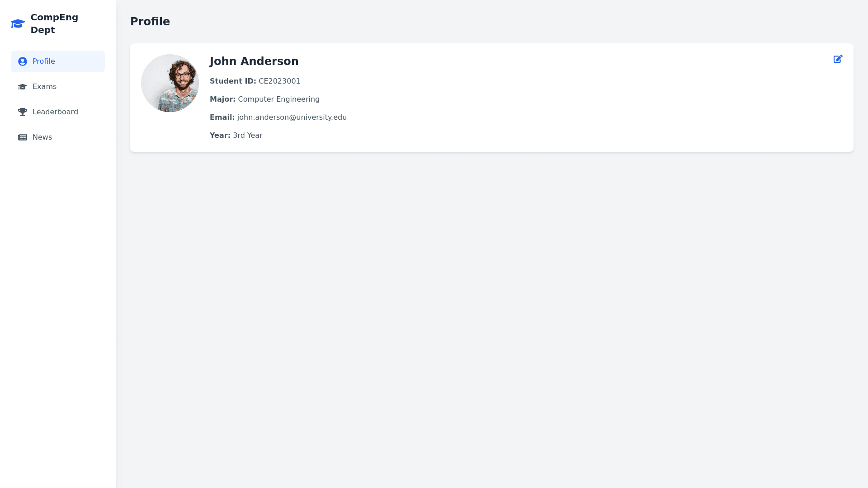Click the News newspaper icon
The image size is (868, 488).
(x=23, y=137)
